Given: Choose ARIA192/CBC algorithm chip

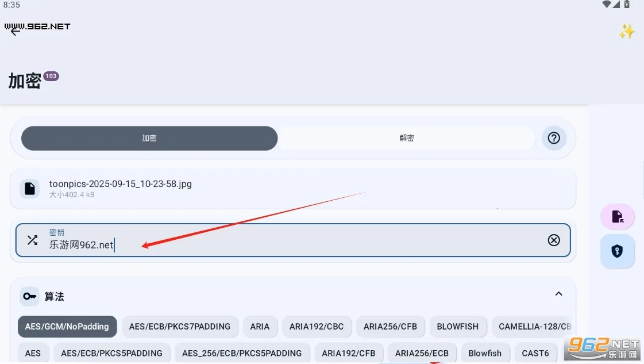Looking at the screenshot, I should [317, 327].
